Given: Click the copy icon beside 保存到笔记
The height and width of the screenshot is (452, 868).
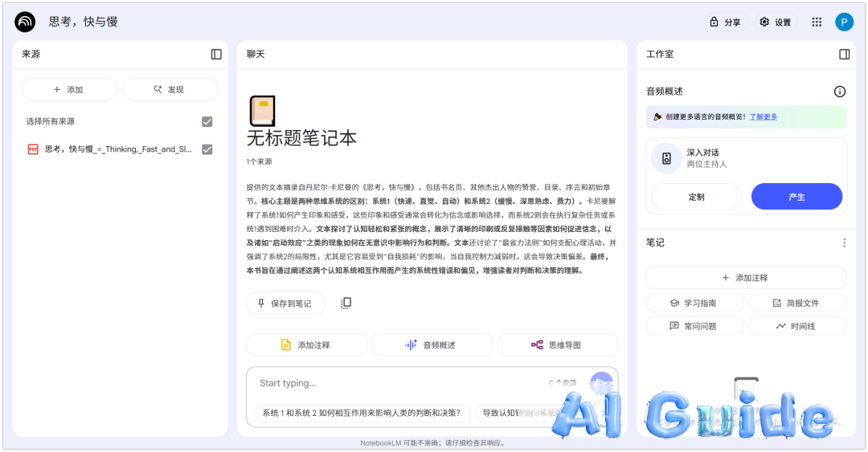Looking at the screenshot, I should click(346, 303).
